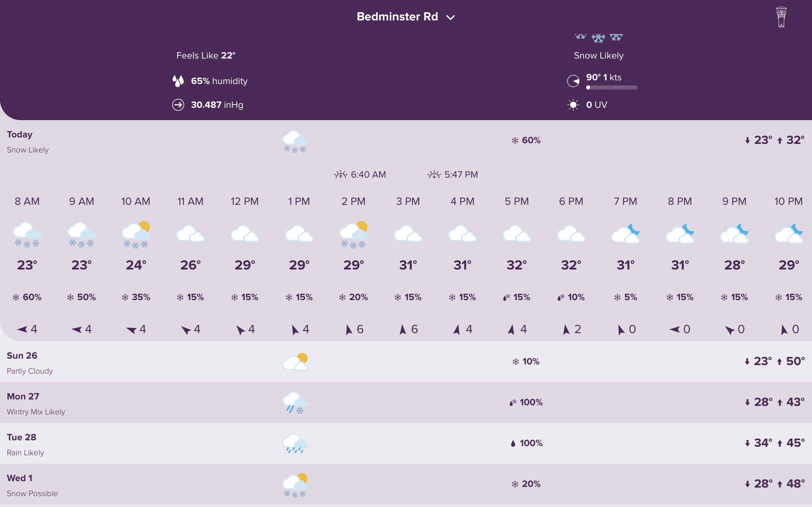This screenshot has width=812, height=507.
Task: Click the barometric pressure arrow icon
Action: [178, 105]
